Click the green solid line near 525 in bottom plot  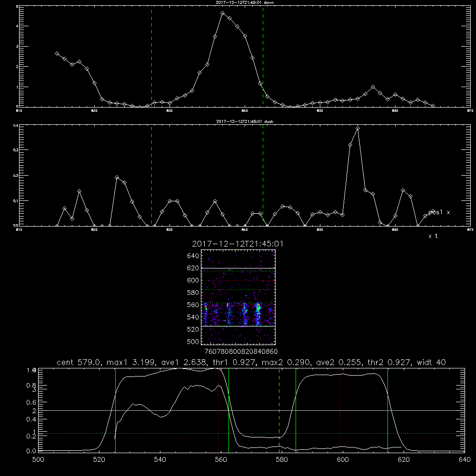(115, 410)
